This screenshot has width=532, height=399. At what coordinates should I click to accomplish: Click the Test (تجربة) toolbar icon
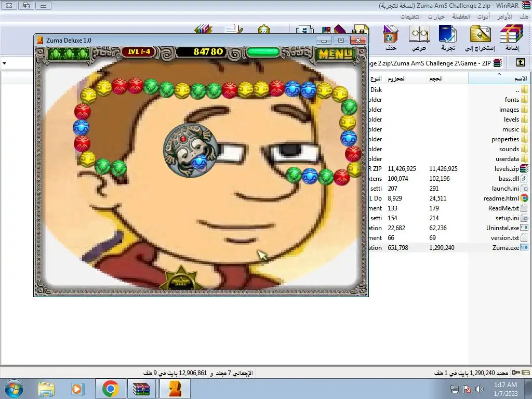click(448, 37)
